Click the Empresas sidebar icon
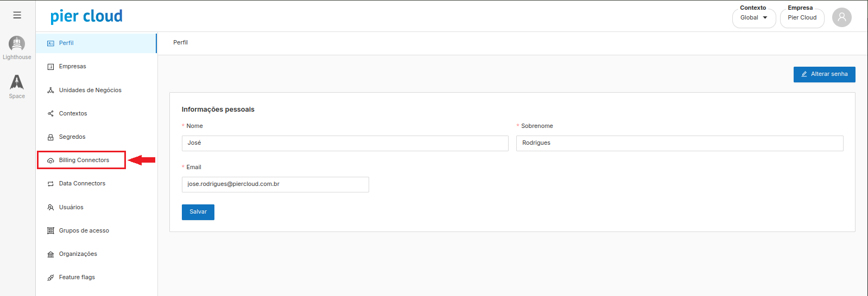 point(50,67)
